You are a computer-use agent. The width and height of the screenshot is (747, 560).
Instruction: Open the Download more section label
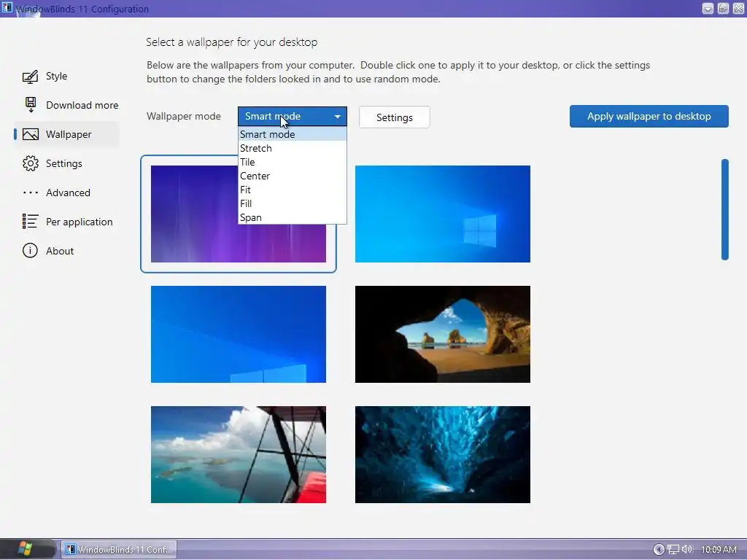pyautogui.click(x=82, y=105)
